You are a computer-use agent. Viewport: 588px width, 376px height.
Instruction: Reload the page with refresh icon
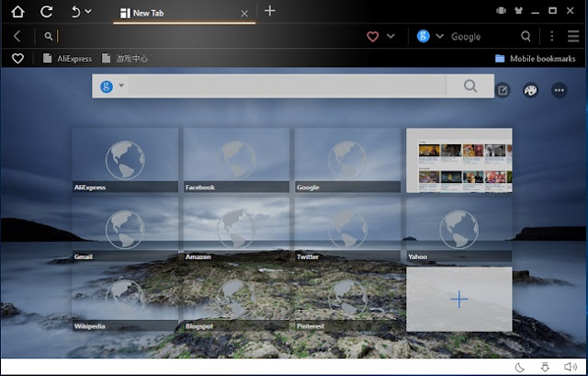tap(46, 12)
